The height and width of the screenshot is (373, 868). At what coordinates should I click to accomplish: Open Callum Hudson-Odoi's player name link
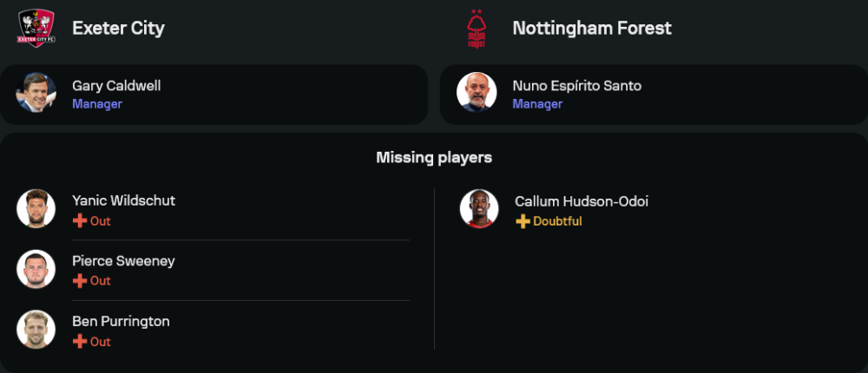582,201
